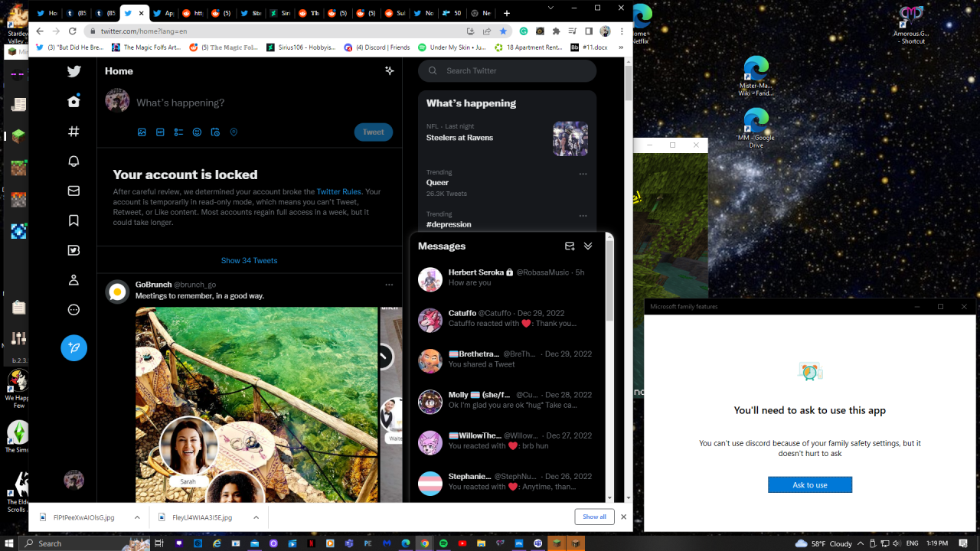980x551 pixels.
Task: Open Molly conversation in Messages
Action: [507, 400]
